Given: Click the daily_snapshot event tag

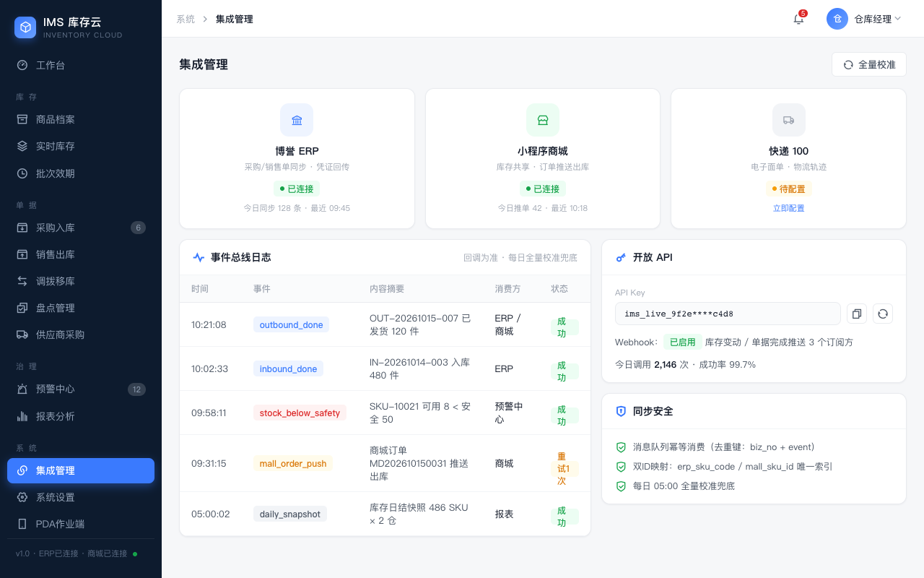Looking at the screenshot, I should pyautogui.click(x=290, y=514).
